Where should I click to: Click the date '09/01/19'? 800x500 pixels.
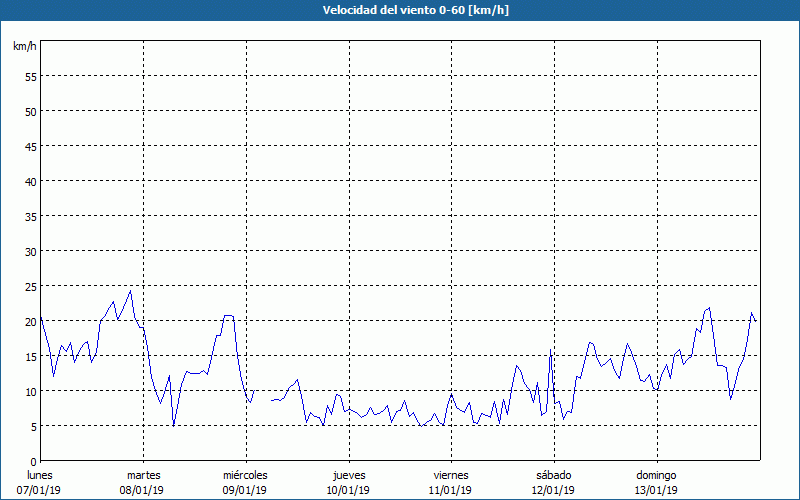click(244, 490)
